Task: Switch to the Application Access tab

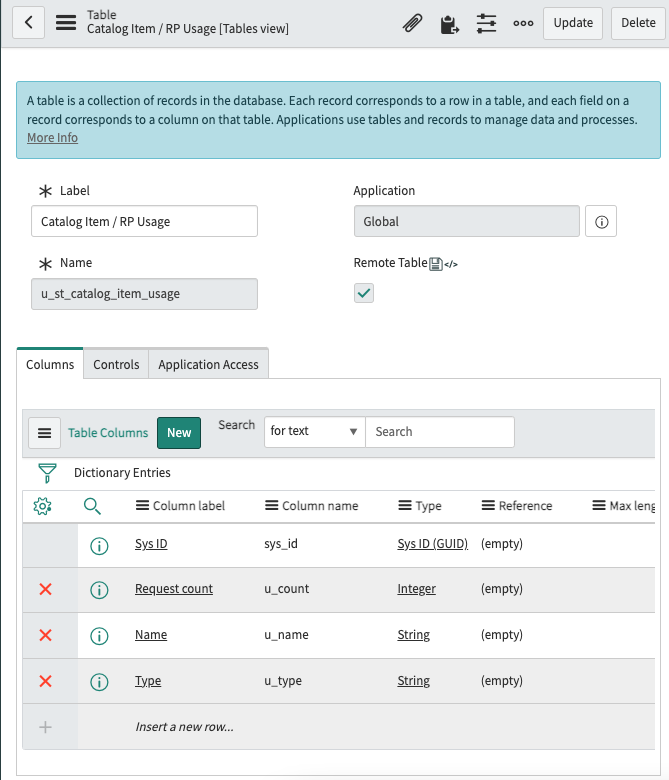Action: (x=208, y=365)
